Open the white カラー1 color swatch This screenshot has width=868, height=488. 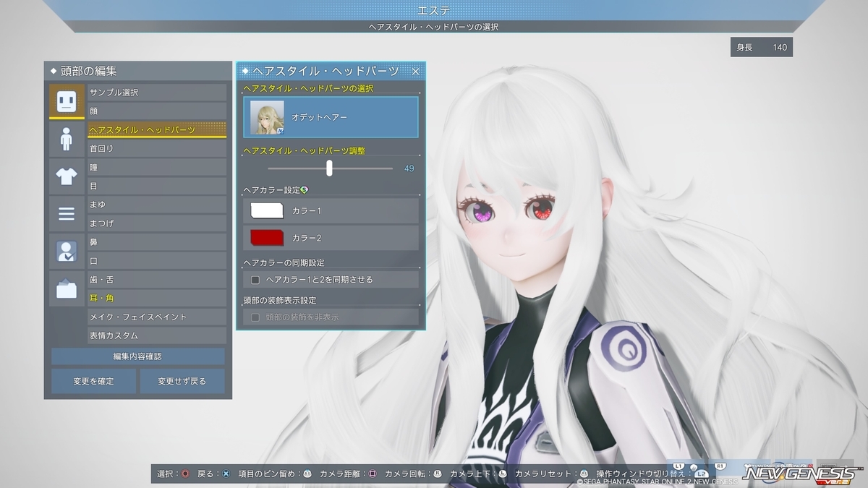coord(267,210)
